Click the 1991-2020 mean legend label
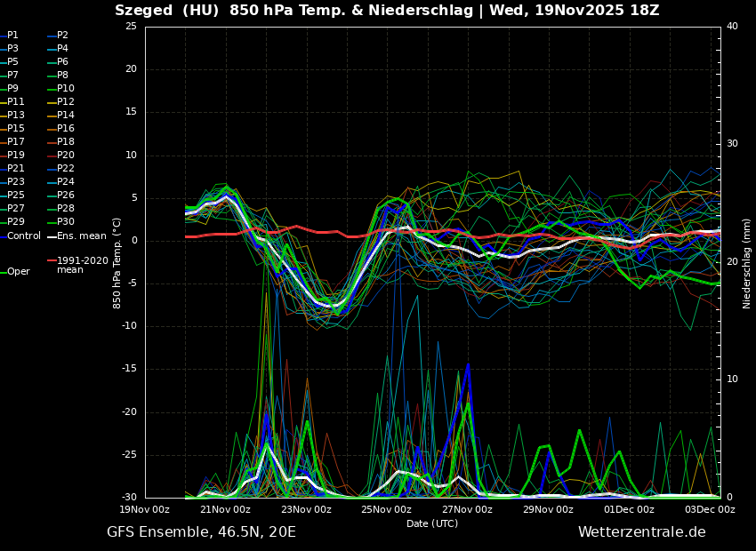Image resolution: width=756 pixels, height=551 pixels. click(82, 266)
